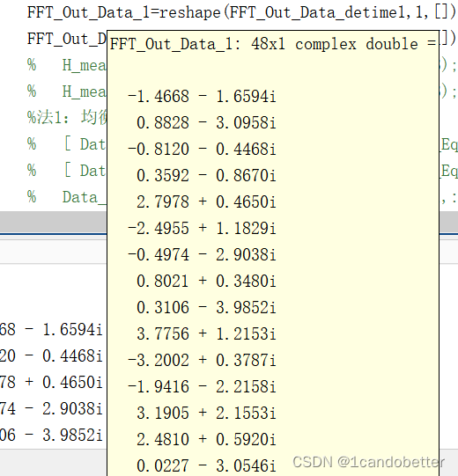Click command window row ending '68 - 1.6594i'
Viewport: 458px width, 476px height.
(x=51, y=330)
